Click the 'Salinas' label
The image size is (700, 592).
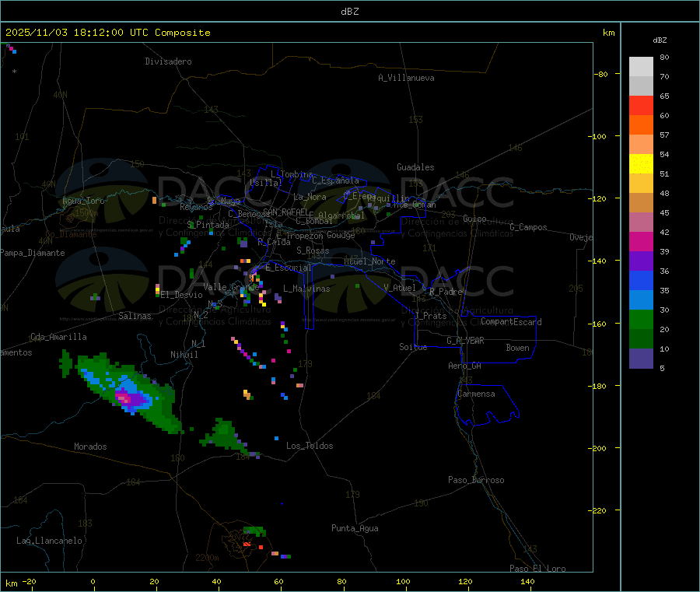135,316
